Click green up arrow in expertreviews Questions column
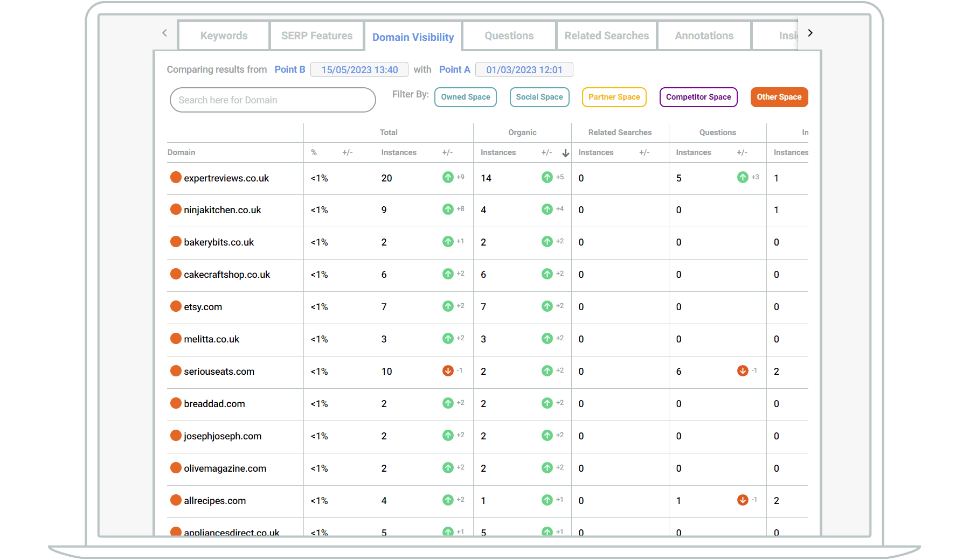 pos(743,177)
